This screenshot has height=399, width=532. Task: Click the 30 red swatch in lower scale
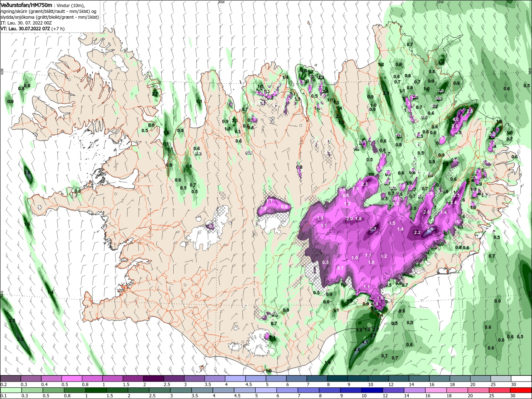[520, 390]
